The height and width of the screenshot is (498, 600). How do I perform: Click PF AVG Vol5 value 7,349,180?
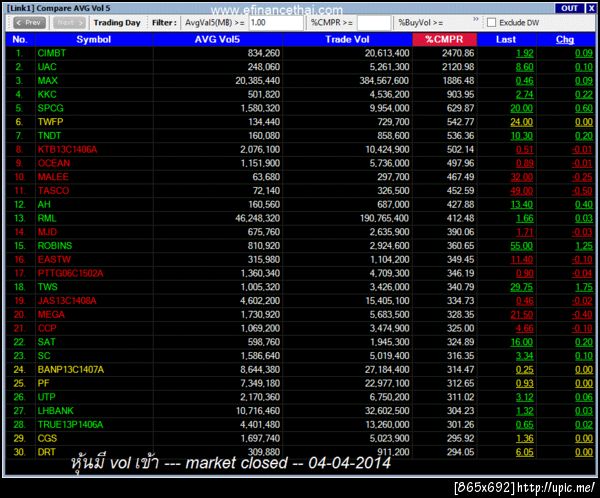(x=260, y=384)
